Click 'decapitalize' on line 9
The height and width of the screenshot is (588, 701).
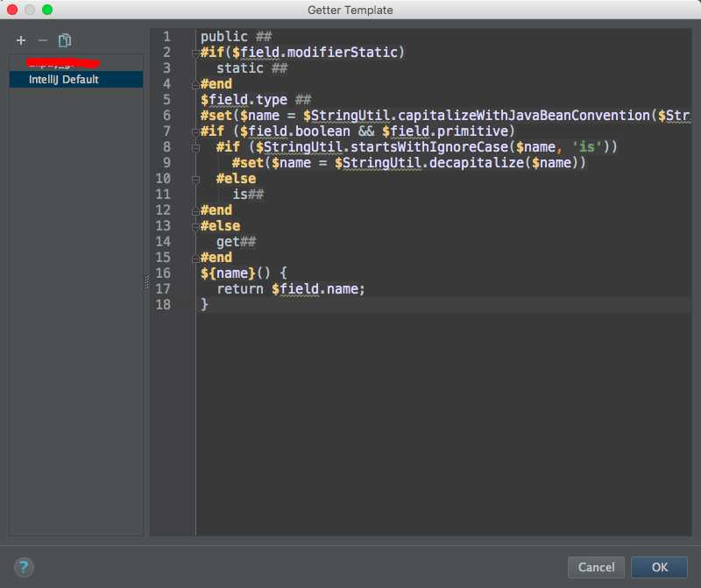click(477, 162)
